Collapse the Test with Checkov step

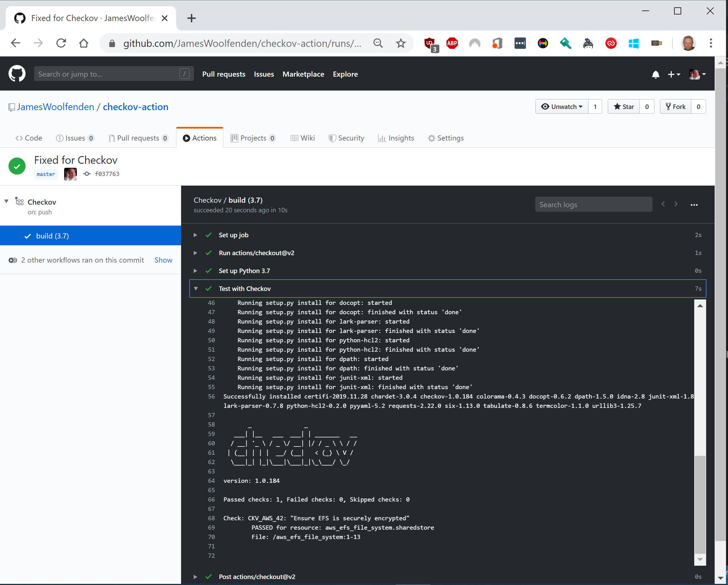[196, 289]
